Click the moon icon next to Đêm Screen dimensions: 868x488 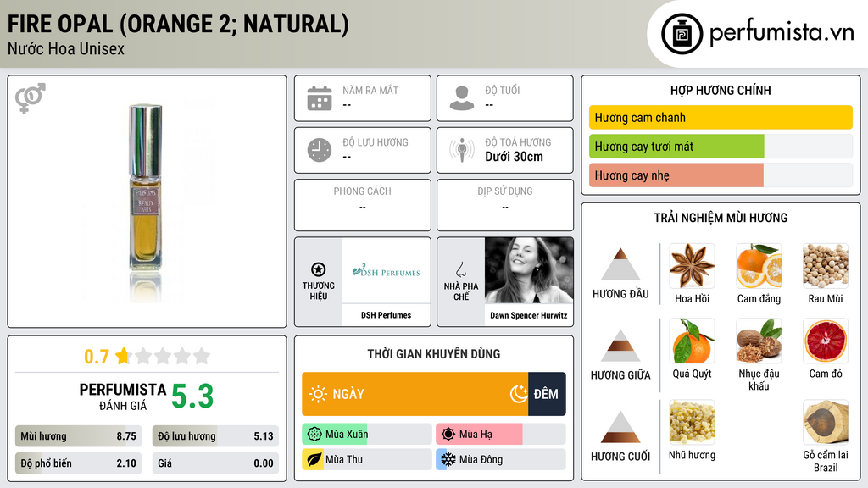point(519,394)
